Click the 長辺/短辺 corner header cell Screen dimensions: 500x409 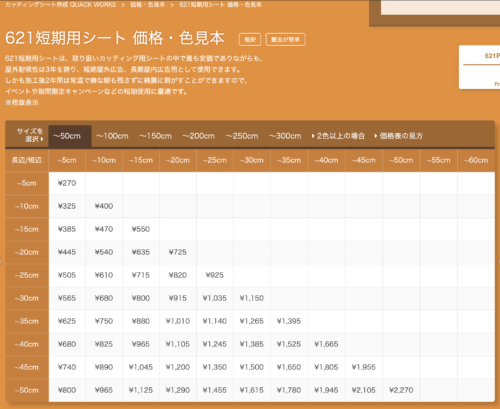pos(27,160)
